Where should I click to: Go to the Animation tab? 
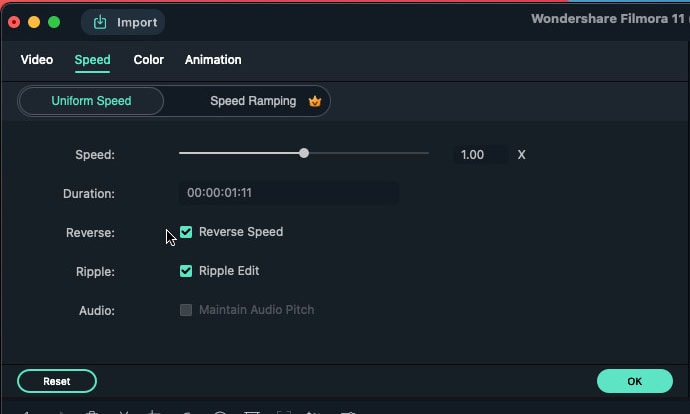pos(213,60)
